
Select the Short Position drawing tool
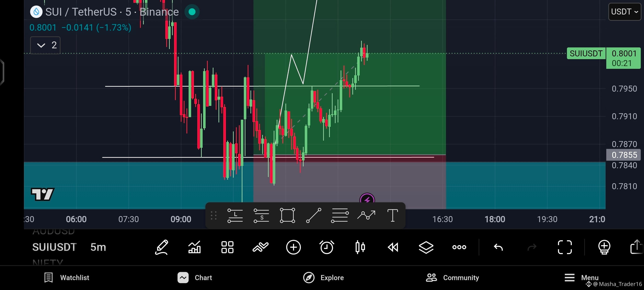261,215
